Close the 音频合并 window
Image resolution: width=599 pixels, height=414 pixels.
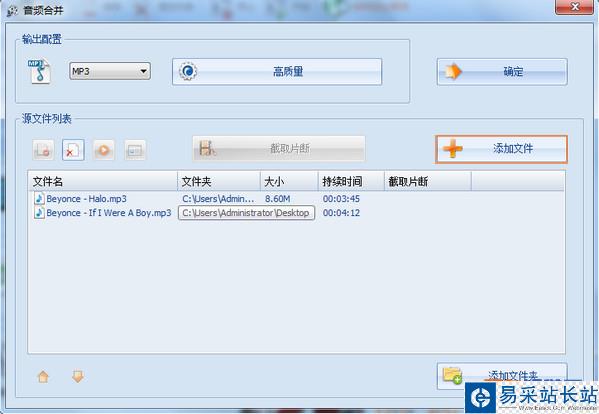coord(574,7)
